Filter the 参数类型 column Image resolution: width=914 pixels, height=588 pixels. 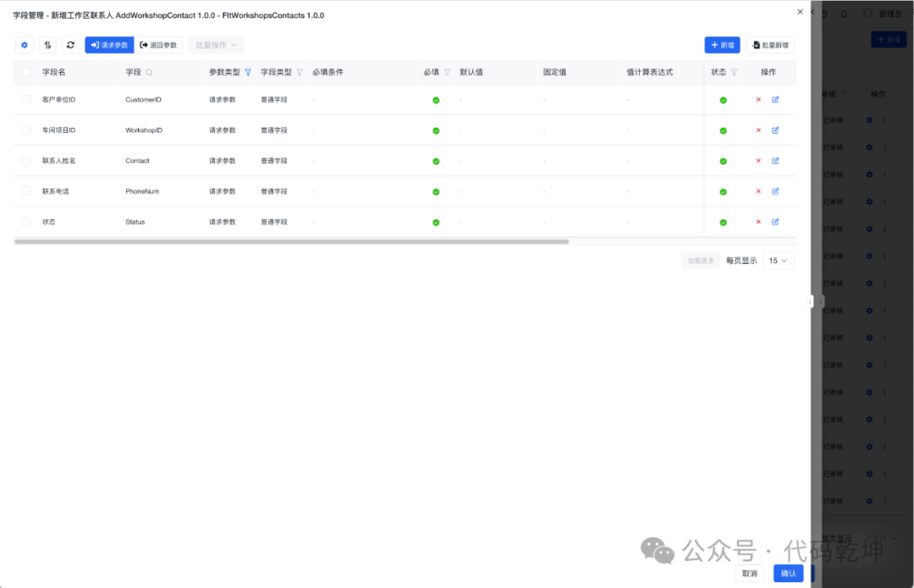coord(248,72)
